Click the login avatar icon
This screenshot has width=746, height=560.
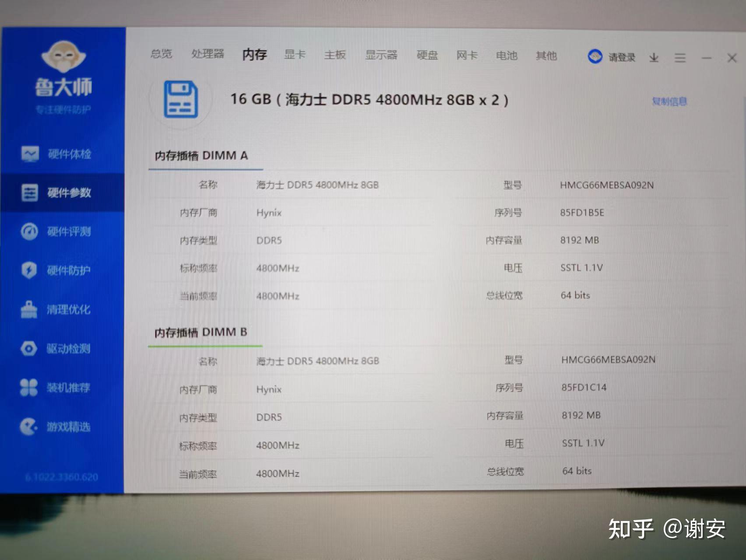click(595, 56)
